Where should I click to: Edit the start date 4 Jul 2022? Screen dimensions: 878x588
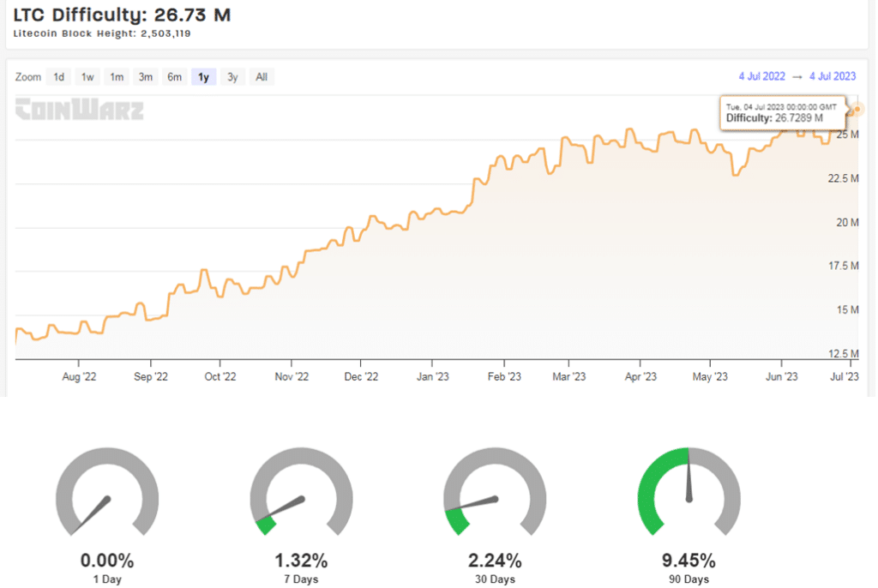761,76
